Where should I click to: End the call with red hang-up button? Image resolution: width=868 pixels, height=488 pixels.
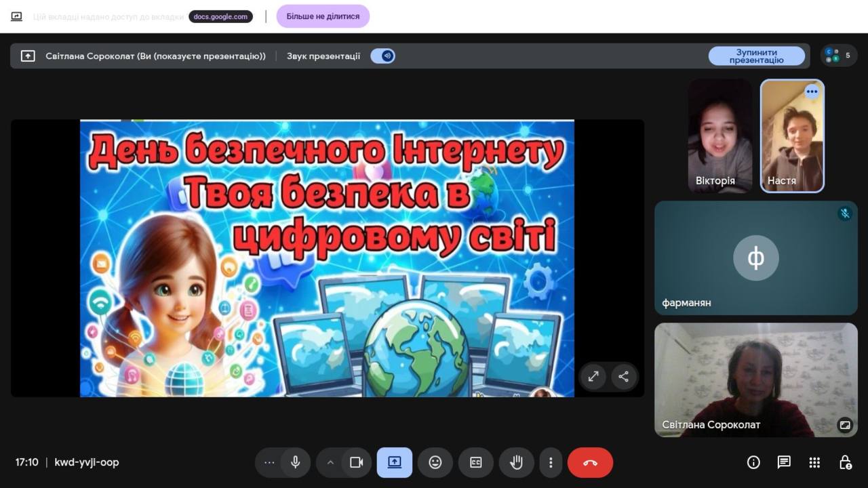coord(590,462)
